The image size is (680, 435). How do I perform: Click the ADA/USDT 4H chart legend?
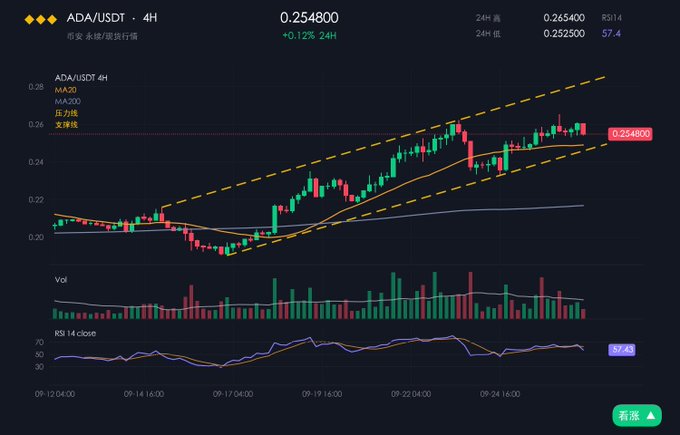(x=81, y=78)
